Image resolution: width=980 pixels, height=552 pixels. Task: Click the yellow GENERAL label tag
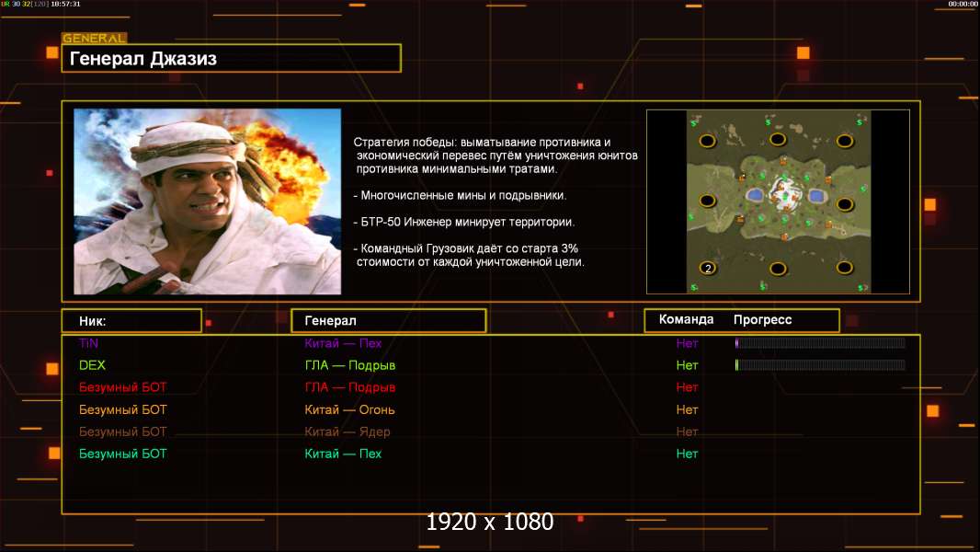tap(95, 38)
